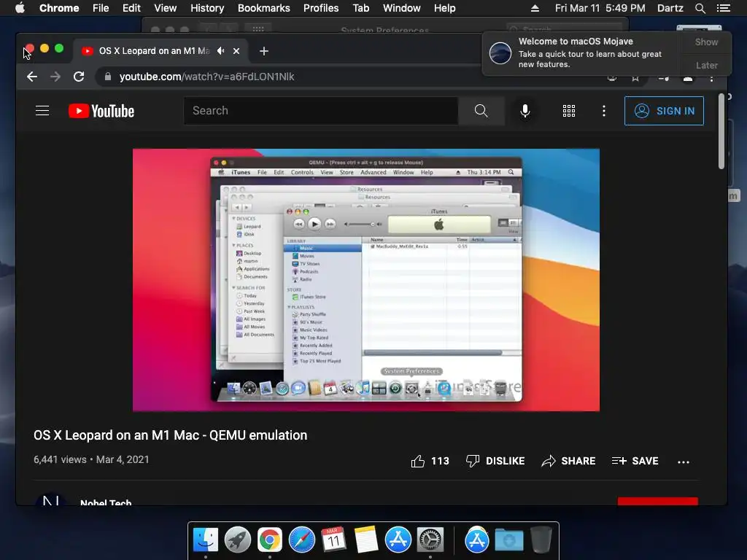747x560 pixels.
Task: Go back with Chrome's back arrow
Action: (32, 77)
